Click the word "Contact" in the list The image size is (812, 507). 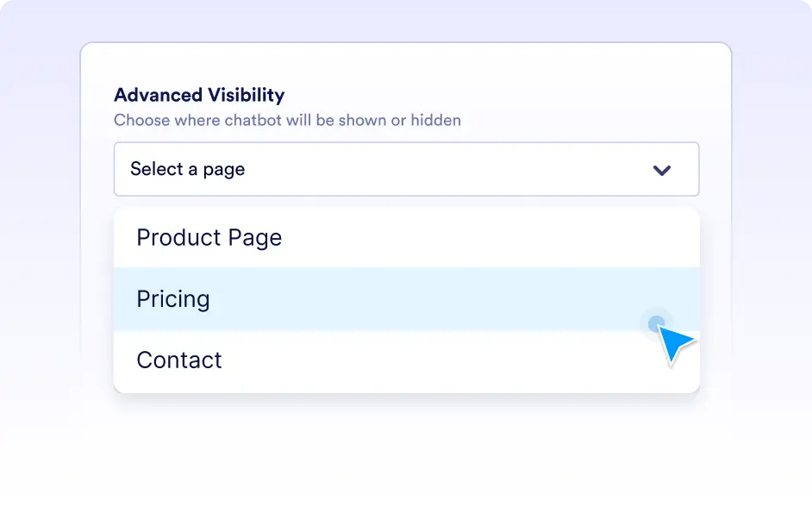tap(179, 360)
